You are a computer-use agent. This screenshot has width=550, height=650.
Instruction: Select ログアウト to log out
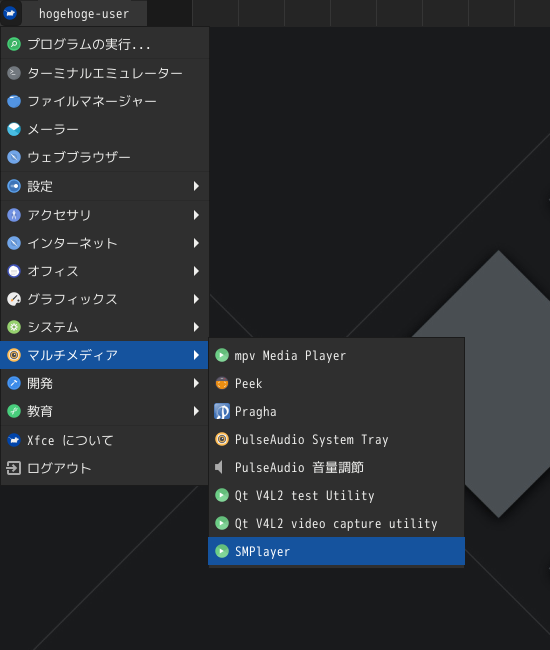[104, 468]
